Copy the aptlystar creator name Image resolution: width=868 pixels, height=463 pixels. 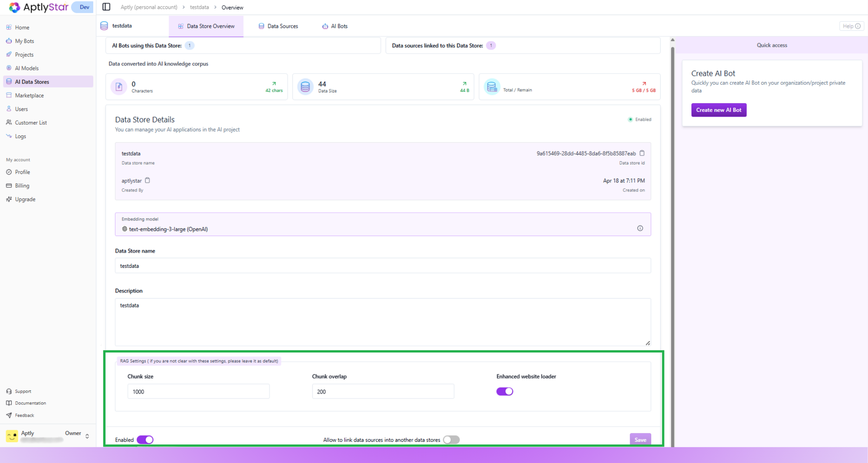point(148,180)
